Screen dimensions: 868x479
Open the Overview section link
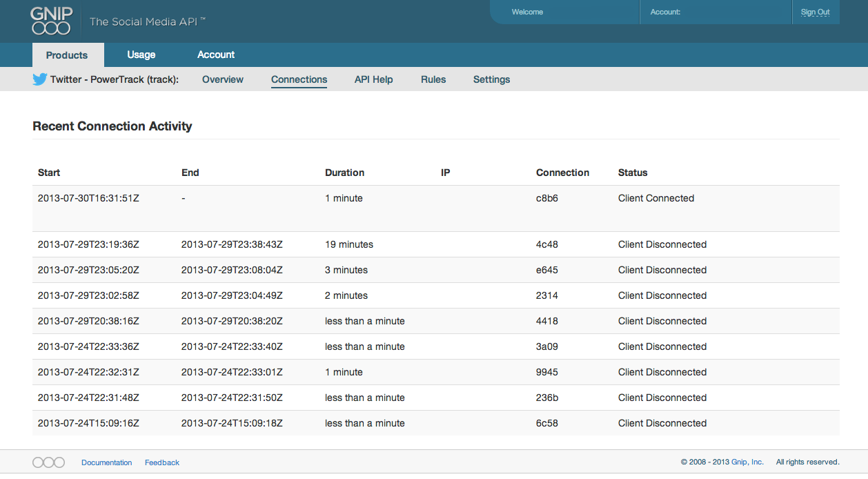[x=223, y=79]
